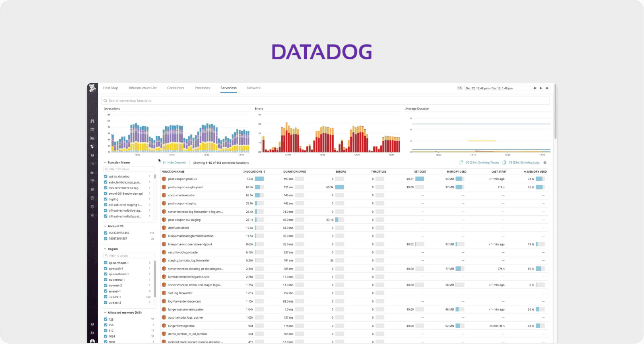This screenshot has width=644, height=344.
Task: Open the Infrastructure hexagons icon in the sidebar
Action: click(x=93, y=146)
